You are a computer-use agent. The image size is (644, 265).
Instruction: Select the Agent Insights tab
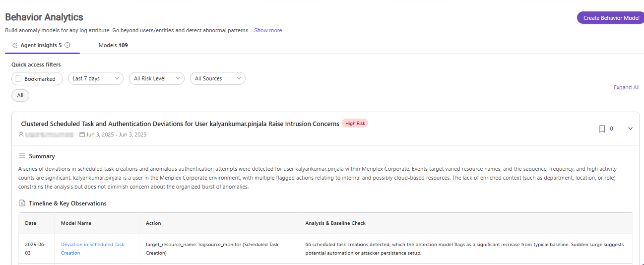[x=41, y=45]
